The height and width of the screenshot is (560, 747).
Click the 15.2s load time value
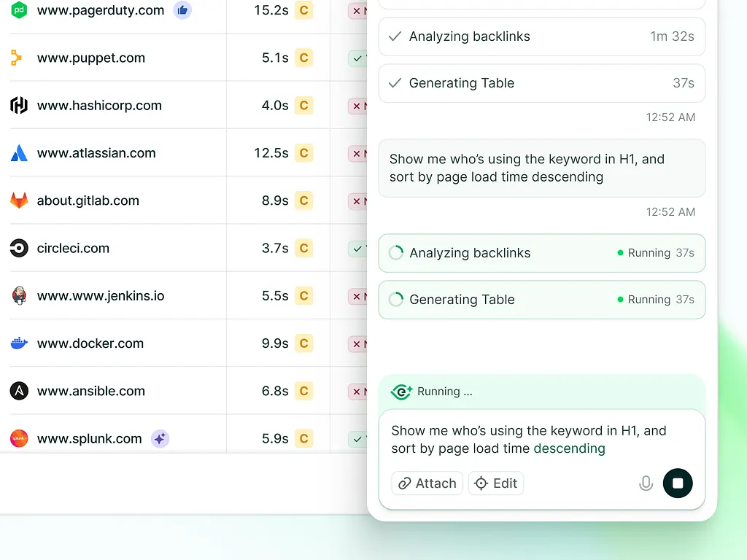click(271, 10)
